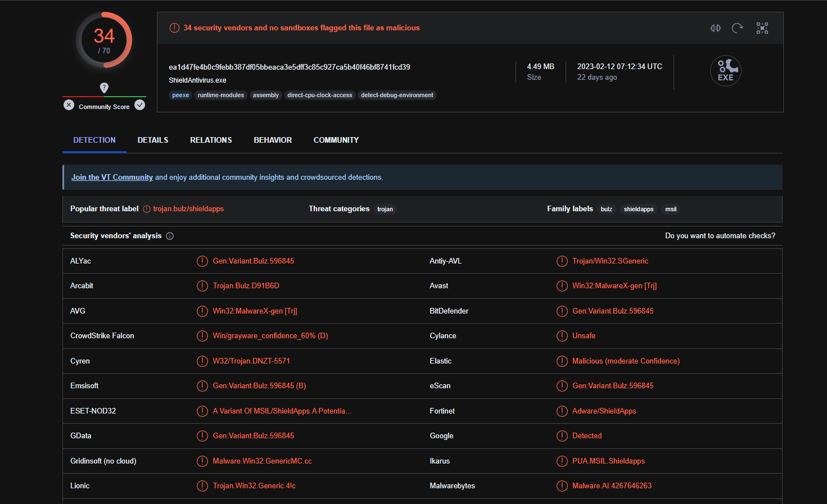Viewport: 827px width, 504px height.
Task: Click the trojan threat category tag
Action: click(385, 209)
